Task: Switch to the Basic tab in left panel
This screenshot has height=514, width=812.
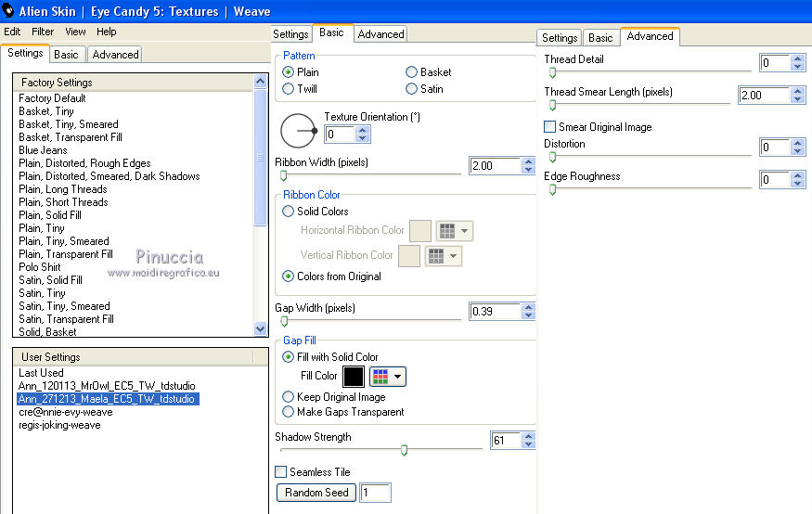Action: pyautogui.click(x=66, y=55)
